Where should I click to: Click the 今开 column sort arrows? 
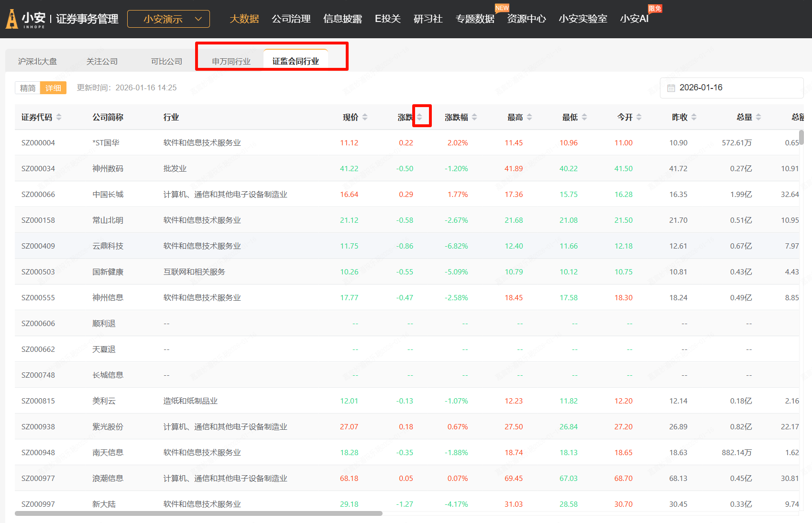(x=639, y=117)
